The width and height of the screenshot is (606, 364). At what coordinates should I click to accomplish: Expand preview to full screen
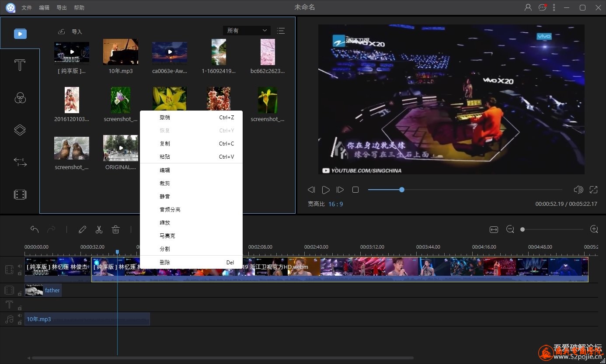(x=593, y=190)
